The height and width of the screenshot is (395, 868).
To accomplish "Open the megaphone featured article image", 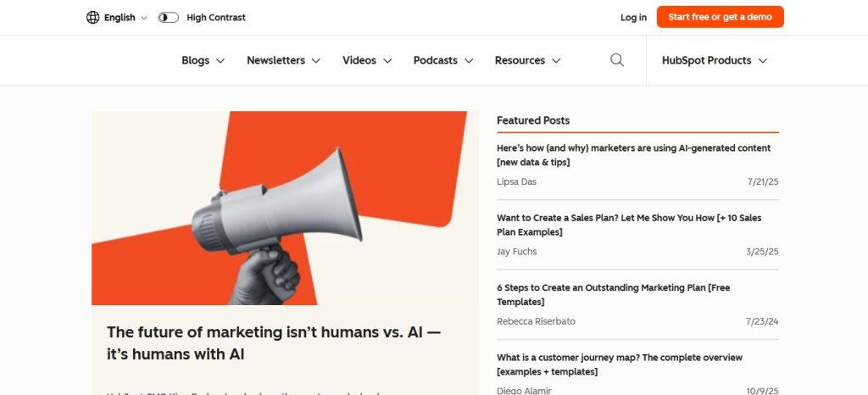I will point(280,208).
